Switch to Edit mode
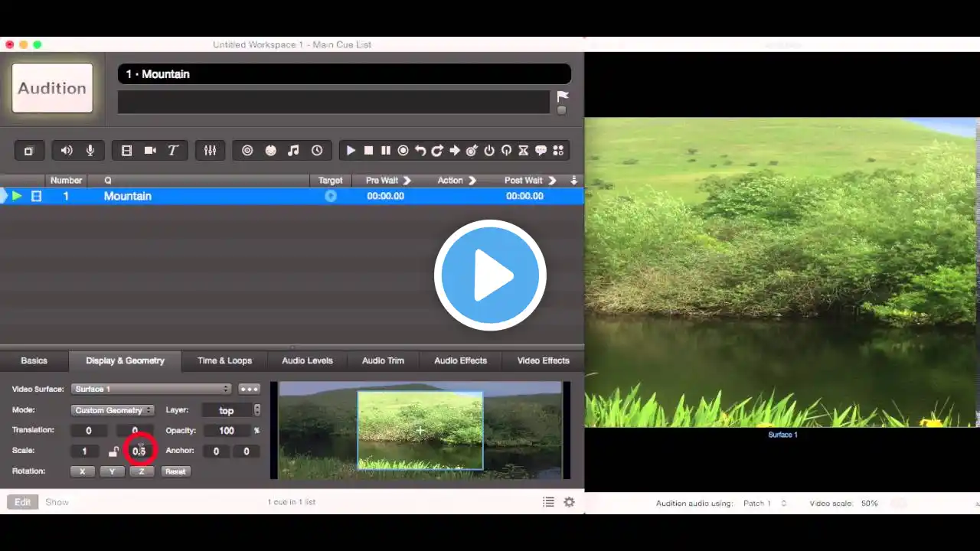The width and height of the screenshot is (980, 551). (x=23, y=502)
